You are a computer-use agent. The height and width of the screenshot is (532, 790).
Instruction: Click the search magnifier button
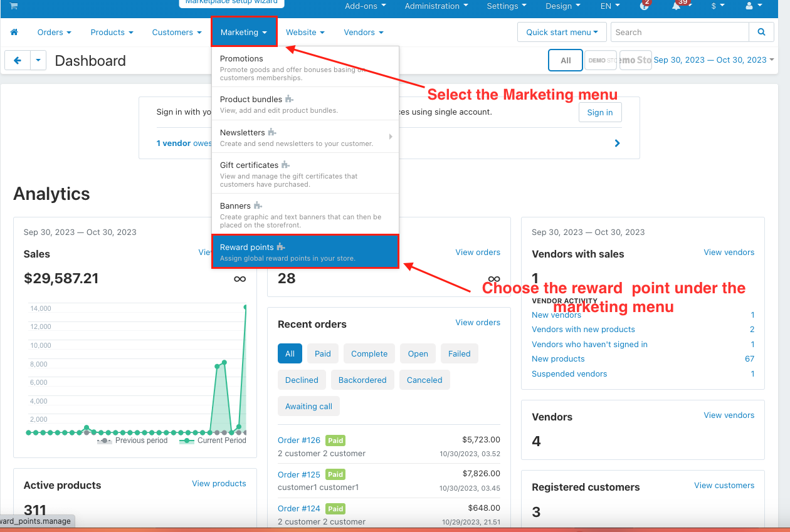[761, 32]
